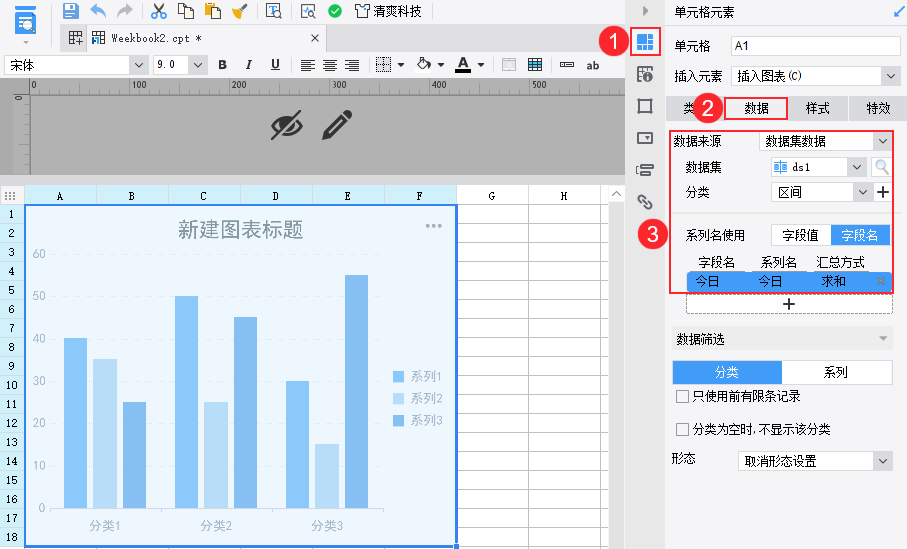This screenshot has height=549, width=907.
Task: Click the cell border icon
Action: pos(384,65)
